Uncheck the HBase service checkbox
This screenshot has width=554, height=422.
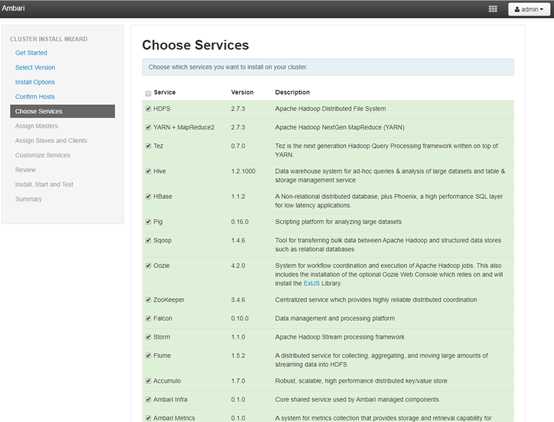click(148, 196)
